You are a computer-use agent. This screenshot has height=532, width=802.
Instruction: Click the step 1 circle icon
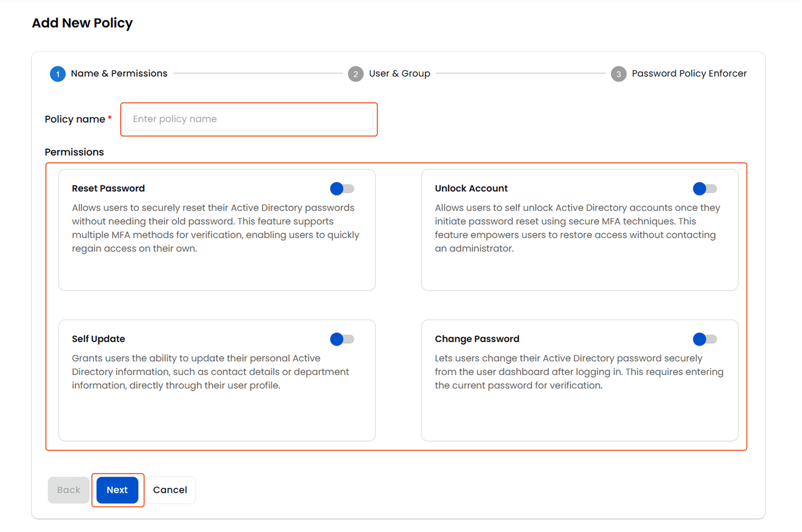pos(58,74)
